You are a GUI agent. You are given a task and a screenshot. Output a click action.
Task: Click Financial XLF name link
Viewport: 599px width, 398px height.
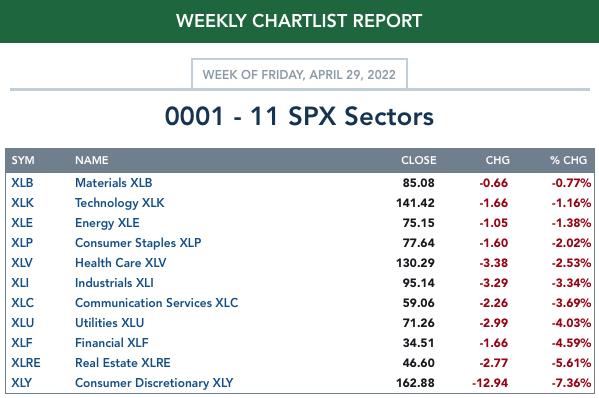tap(112, 343)
